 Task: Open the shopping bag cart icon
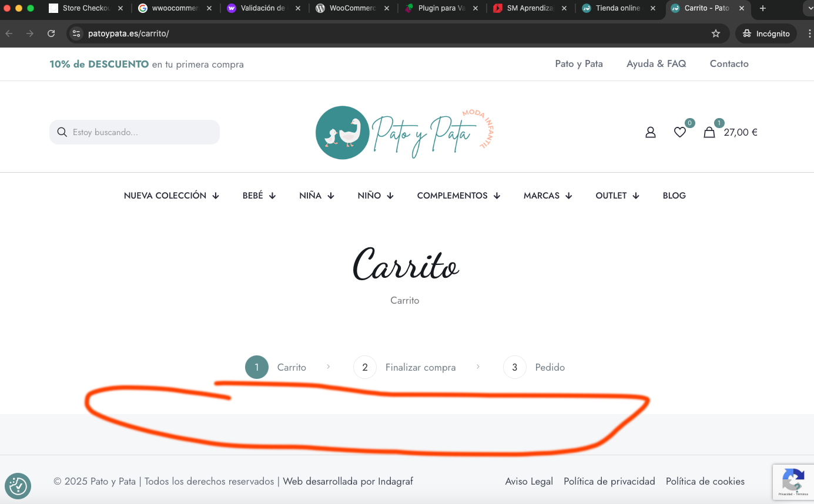pyautogui.click(x=709, y=132)
